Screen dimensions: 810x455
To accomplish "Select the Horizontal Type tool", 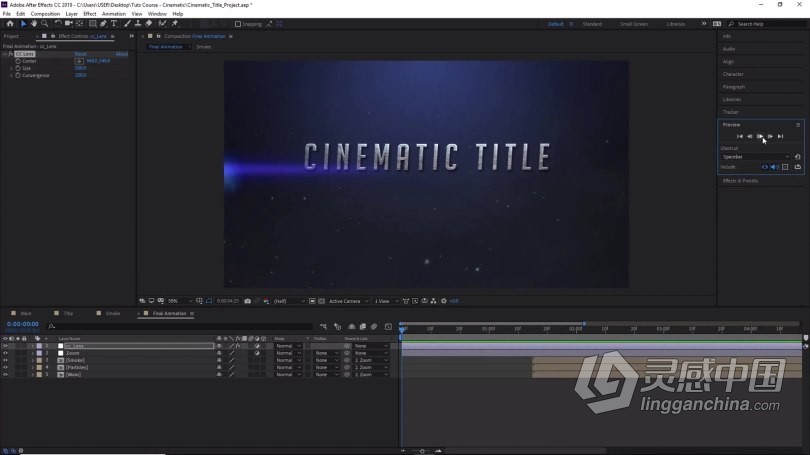I will [x=114, y=24].
